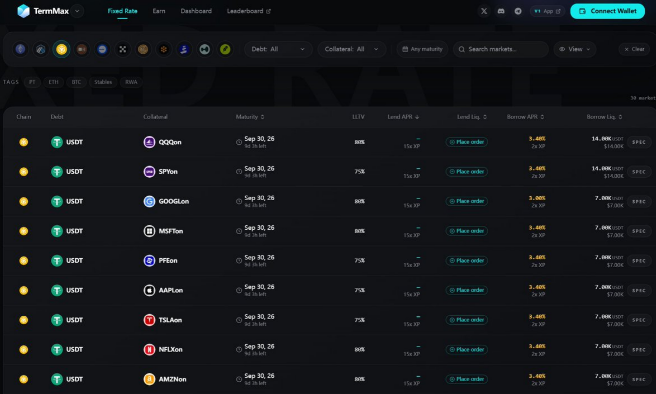The image size is (656, 394).
Task: Click the MSFTon collateral token icon
Action: (149, 231)
